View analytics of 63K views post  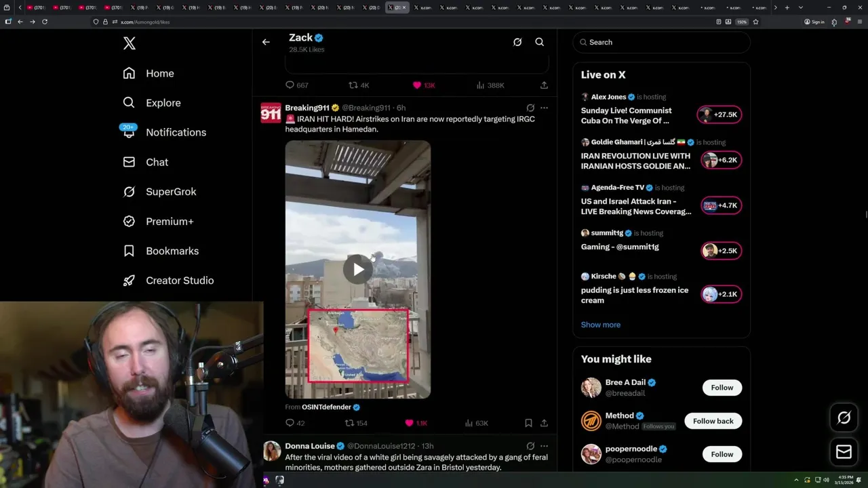476,423
